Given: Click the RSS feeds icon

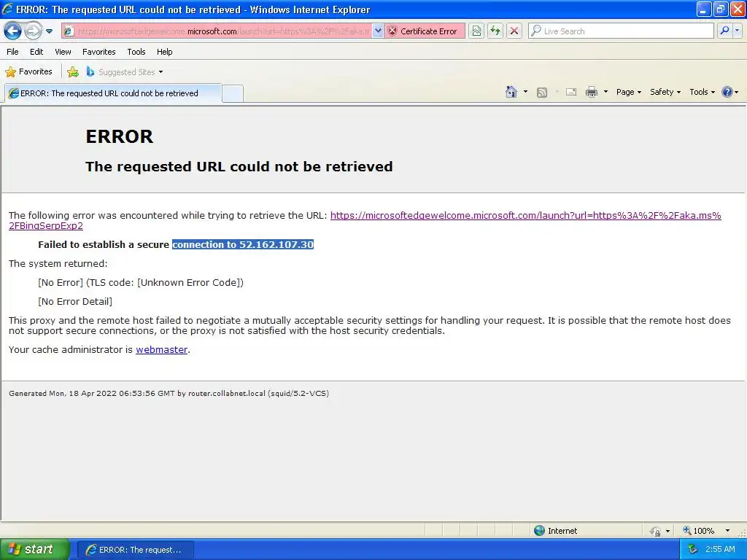Looking at the screenshot, I should (542, 93).
